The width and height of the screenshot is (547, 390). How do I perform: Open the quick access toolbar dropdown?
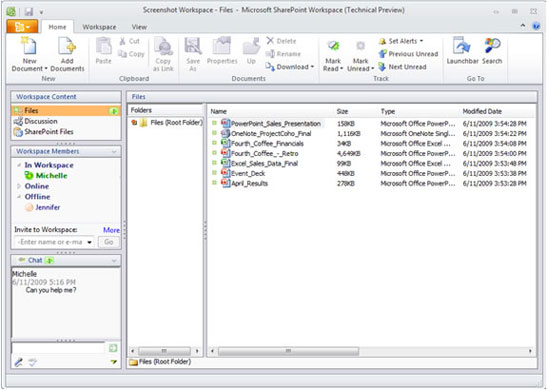[x=41, y=12]
